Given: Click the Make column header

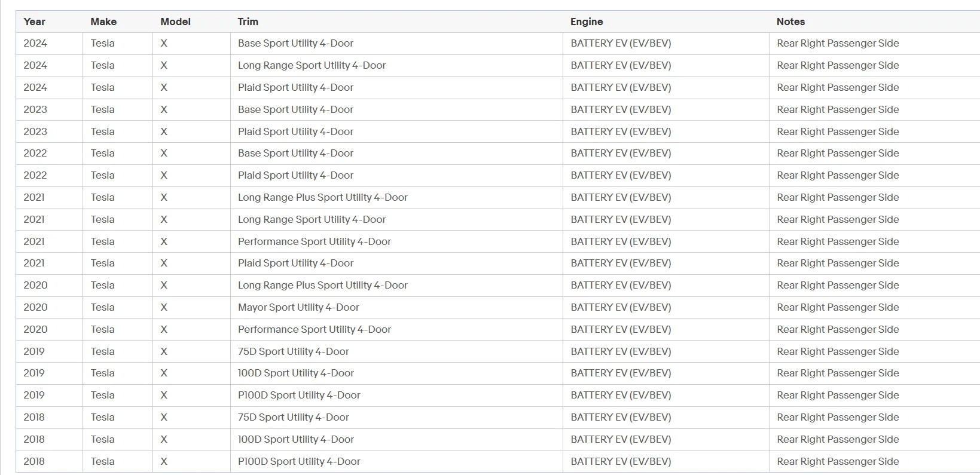Looking at the screenshot, I should [103, 22].
